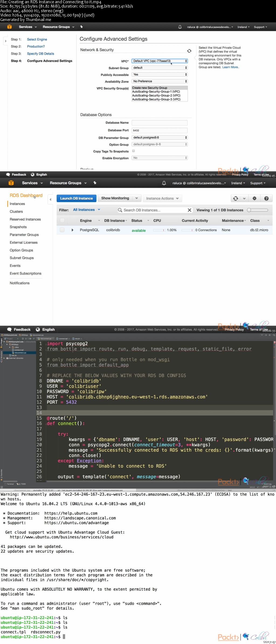The image size is (276, 644).
Task: Open the Ireland region menu in the RDS Dashboard nav bar
Action: (x=238, y=183)
